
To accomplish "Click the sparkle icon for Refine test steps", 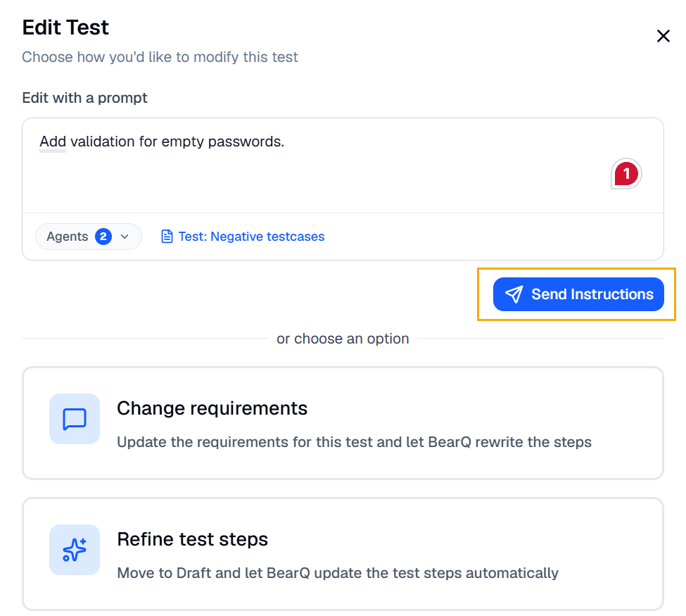I will pos(75,550).
